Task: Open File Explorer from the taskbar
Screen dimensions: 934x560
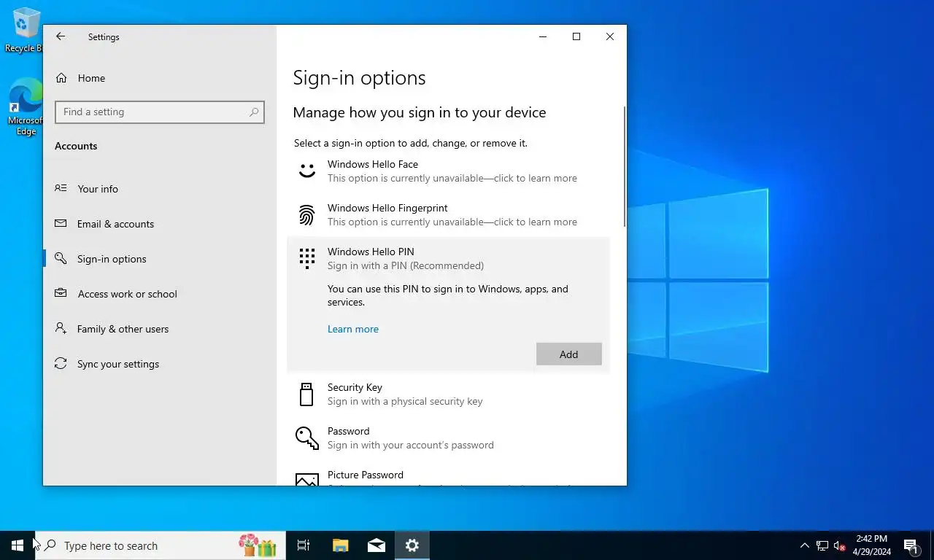Action: pos(340,545)
